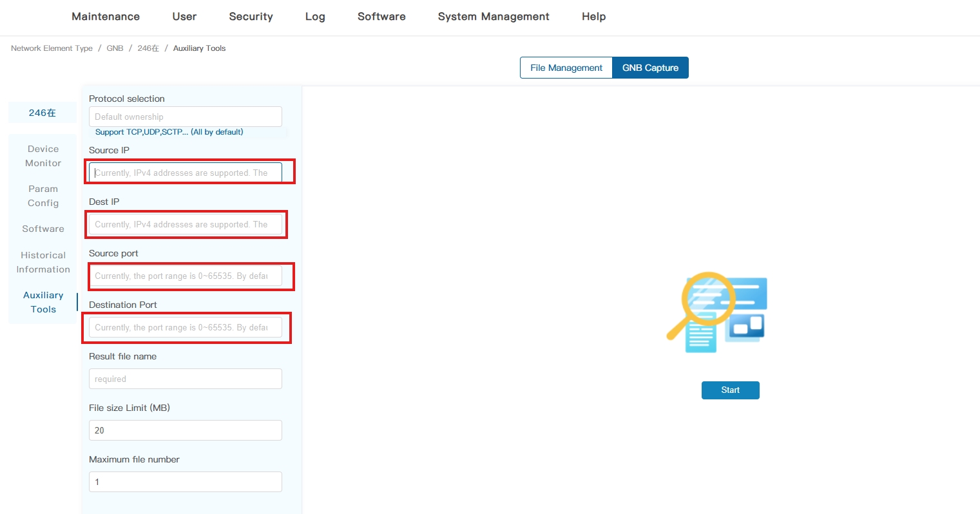Click the GNB breadcrumb link

click(x=115, y=48)
